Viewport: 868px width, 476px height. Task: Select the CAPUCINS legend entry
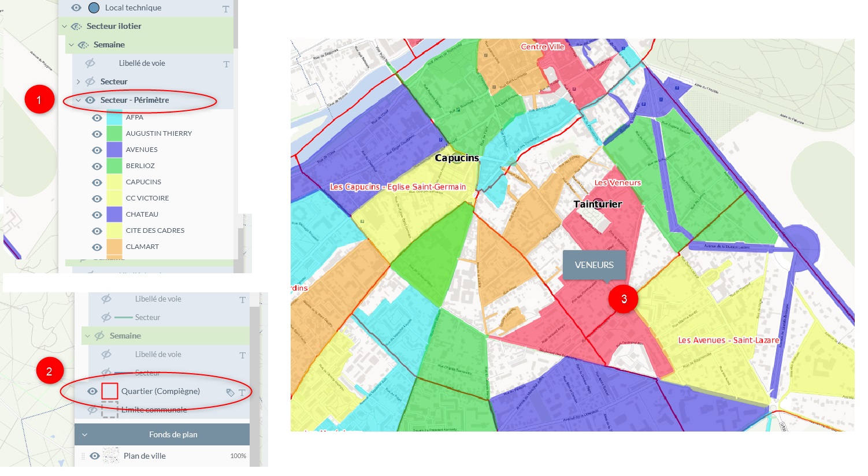(143, 182)
